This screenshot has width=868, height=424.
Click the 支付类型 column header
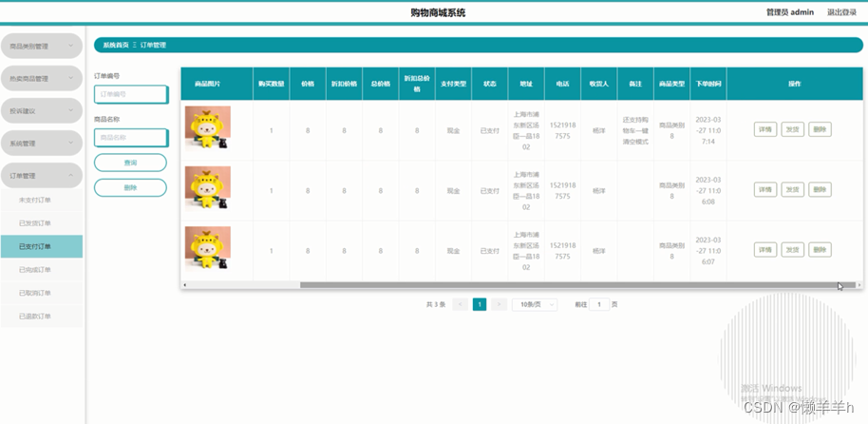pos(453,84)
